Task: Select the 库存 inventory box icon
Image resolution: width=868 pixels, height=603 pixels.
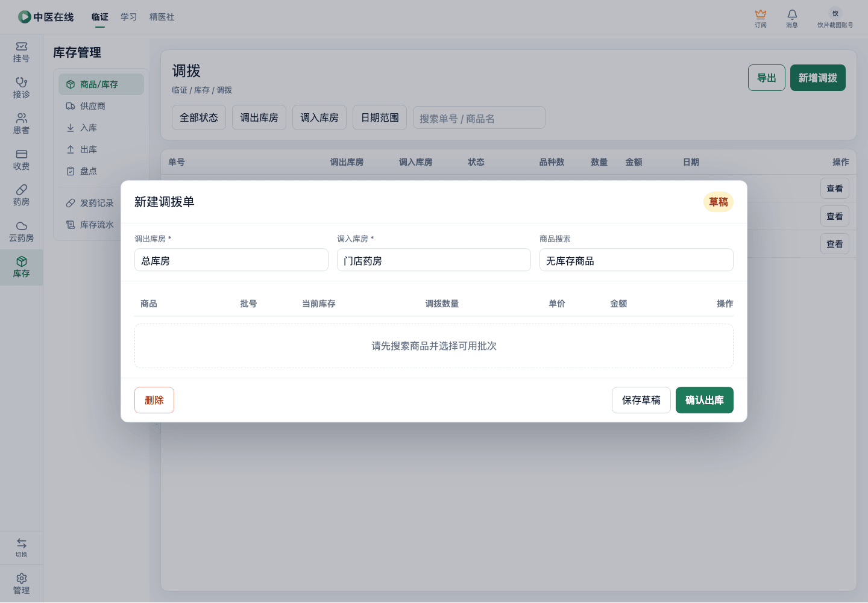Action: click(21, 261)
